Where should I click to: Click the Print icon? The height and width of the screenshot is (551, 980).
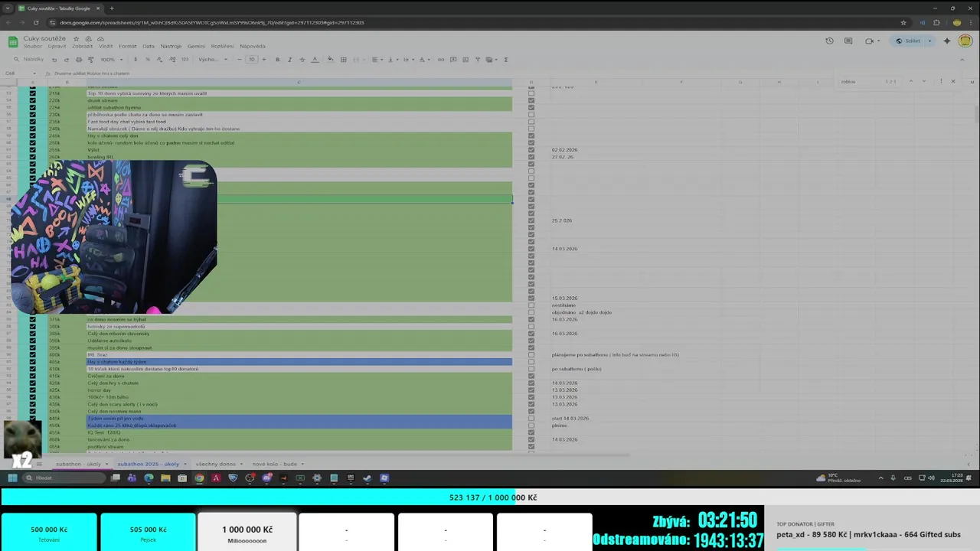click(79, 60)
